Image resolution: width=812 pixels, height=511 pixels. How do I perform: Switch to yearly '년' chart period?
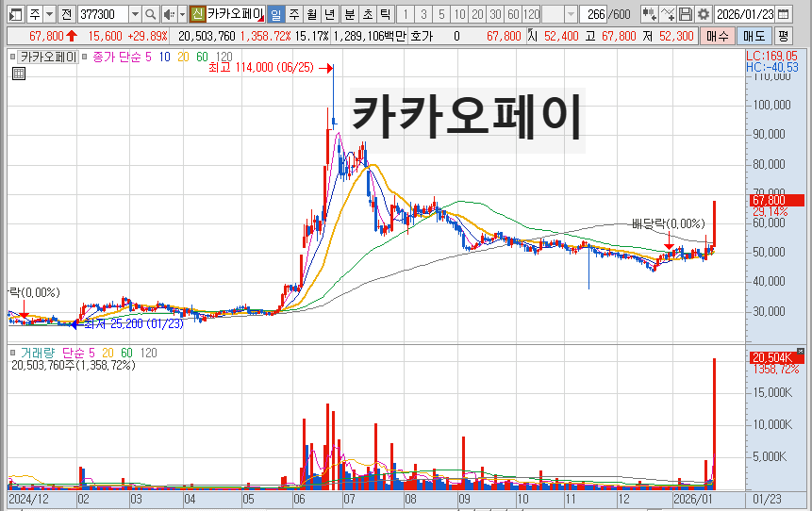pyautogui.click(x=329, y=14)
